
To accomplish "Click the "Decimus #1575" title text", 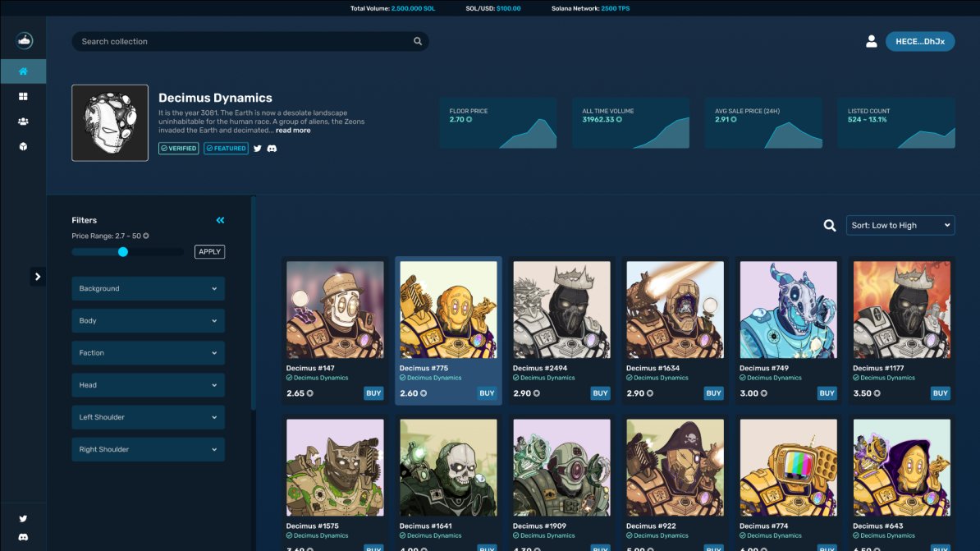I will click(313, 526).
